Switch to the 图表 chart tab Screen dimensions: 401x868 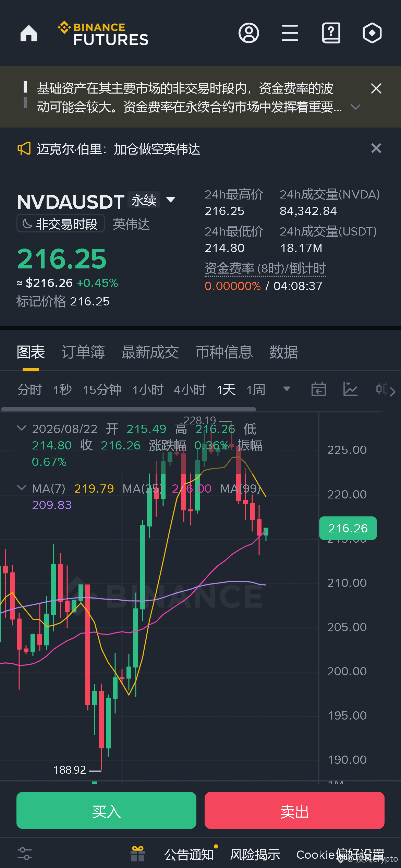coord(31,352)
